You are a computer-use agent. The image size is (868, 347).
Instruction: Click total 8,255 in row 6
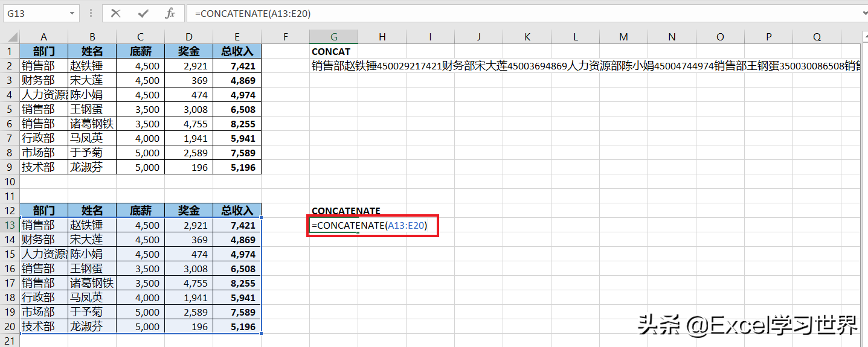[x=237, y=124]
